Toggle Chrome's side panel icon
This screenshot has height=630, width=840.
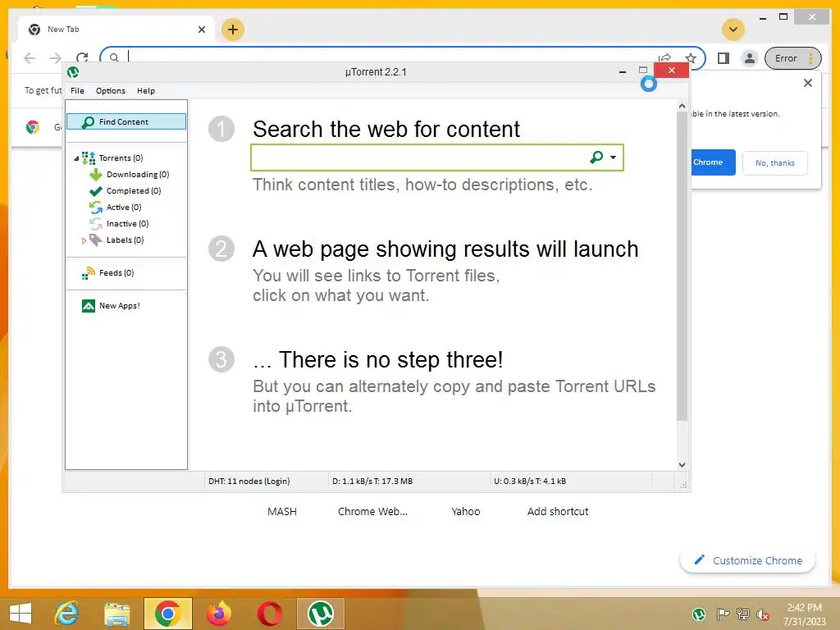click(x=724, y=58)
